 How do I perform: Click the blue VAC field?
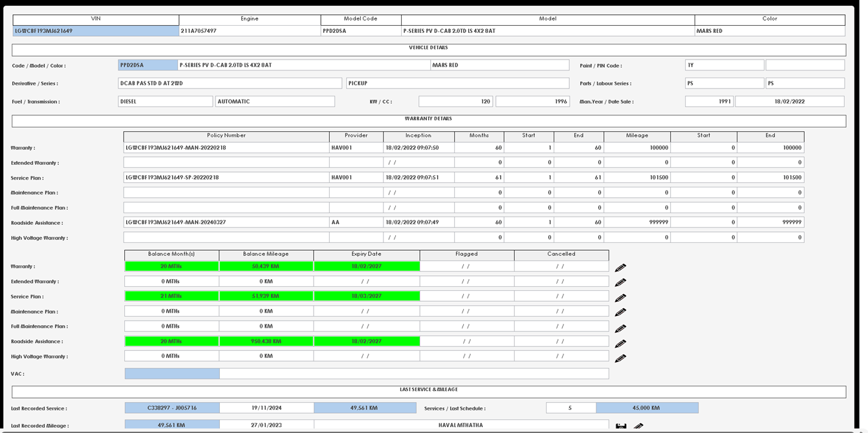coord(172,374)
